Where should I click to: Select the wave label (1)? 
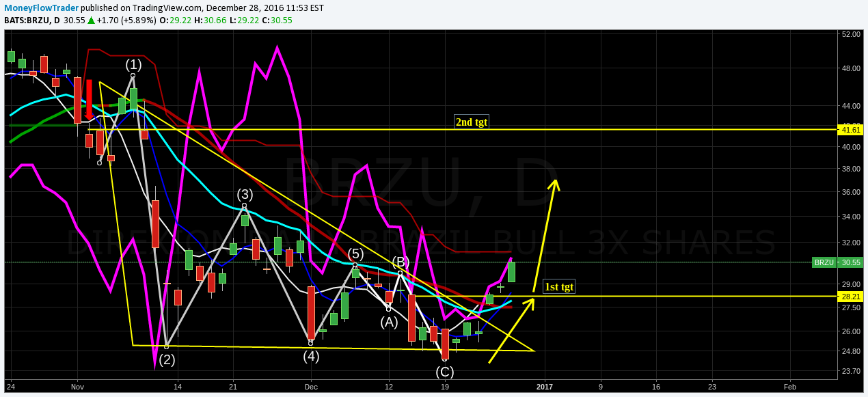[x=133, y=64]
